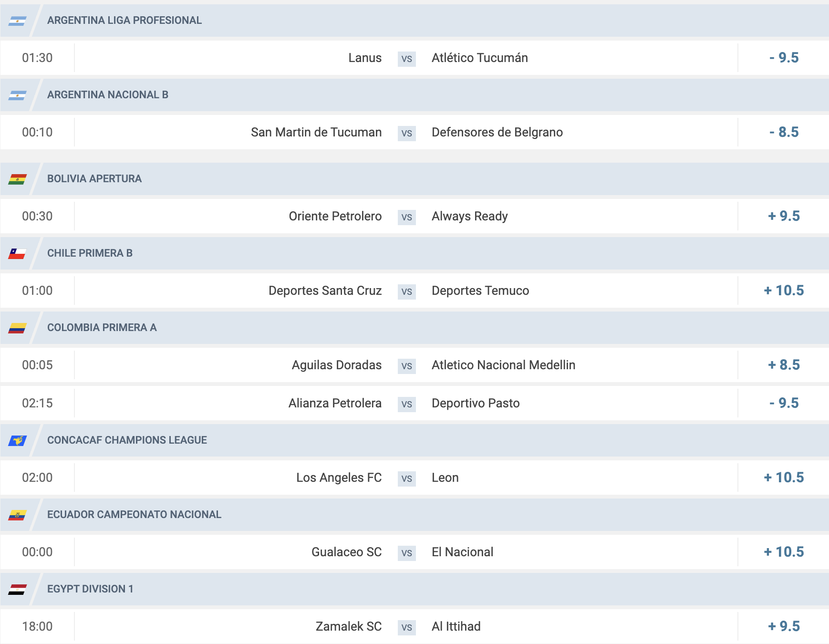Click the Egypt flag icon

(17, 589)
